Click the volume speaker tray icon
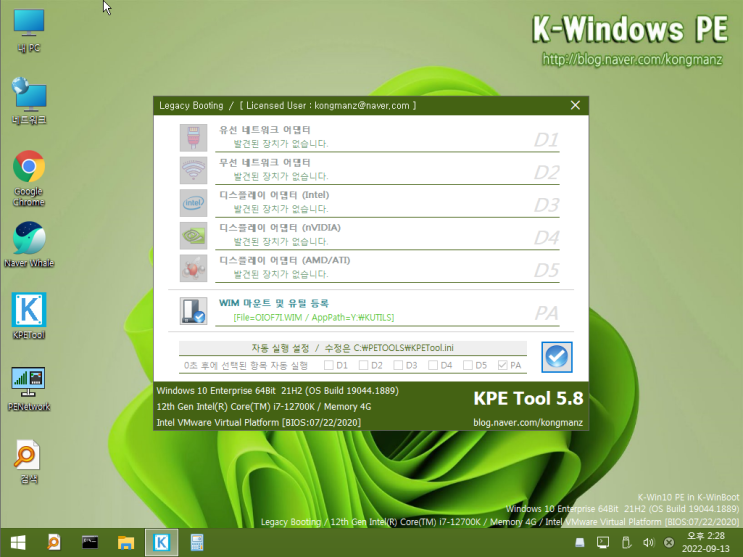 coord(648,542)
